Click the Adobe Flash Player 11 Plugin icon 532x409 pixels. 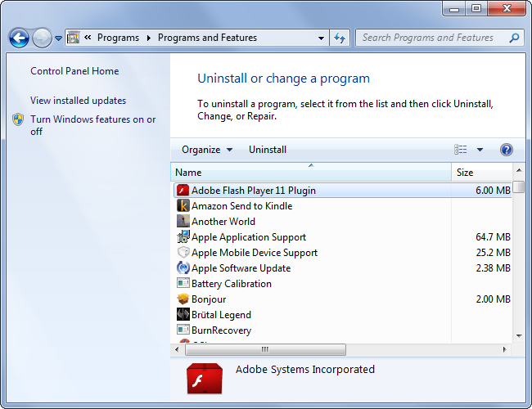click(183, 191)
